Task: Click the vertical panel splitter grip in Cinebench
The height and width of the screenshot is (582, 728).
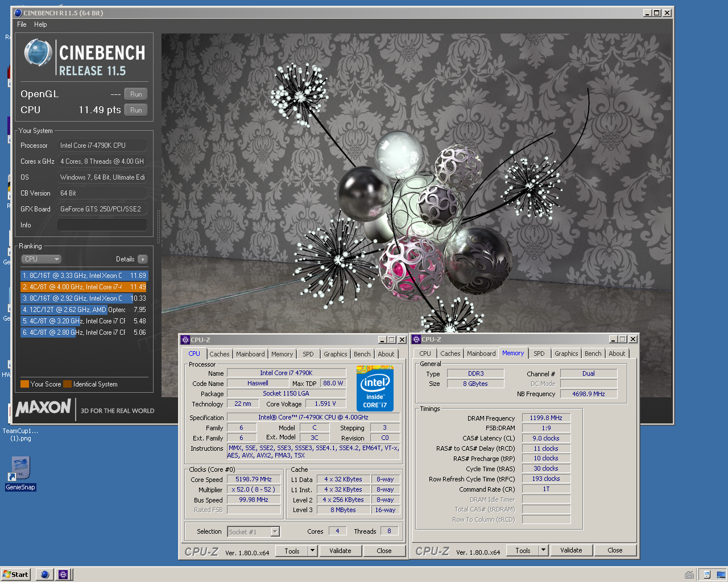Action: [158, 227]
